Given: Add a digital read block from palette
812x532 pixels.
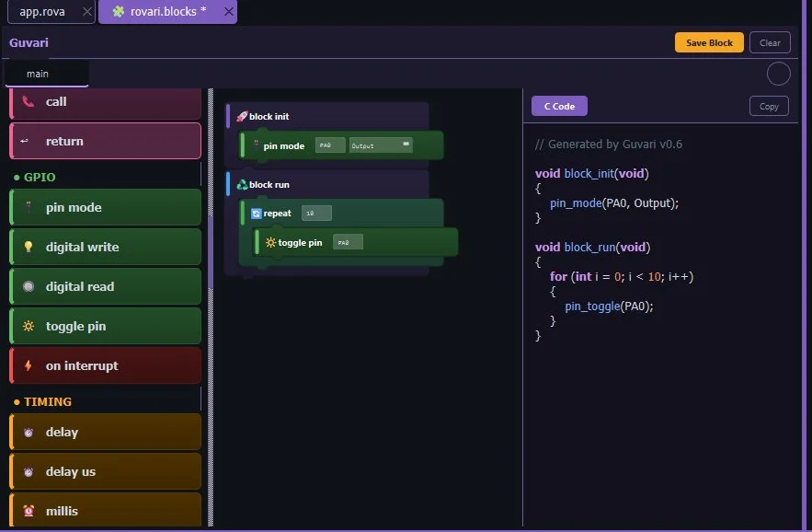Looking at the screenshot, I should coord(106,286).
